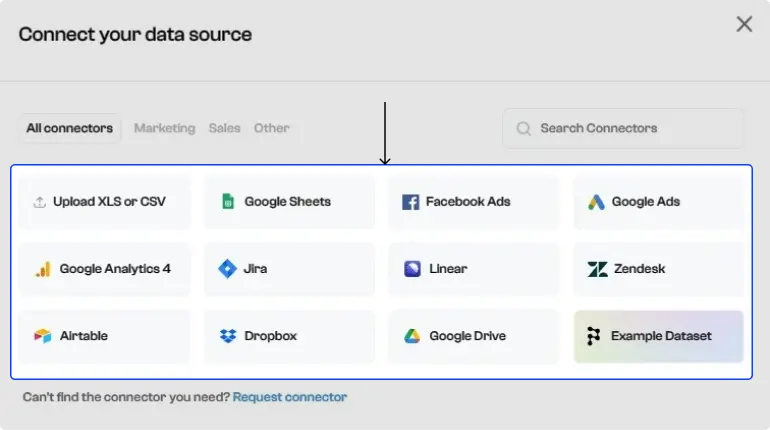This screenshot has width=770, height=430.
Task: Click the Dropbox logo icon
Action: (228, 336)
